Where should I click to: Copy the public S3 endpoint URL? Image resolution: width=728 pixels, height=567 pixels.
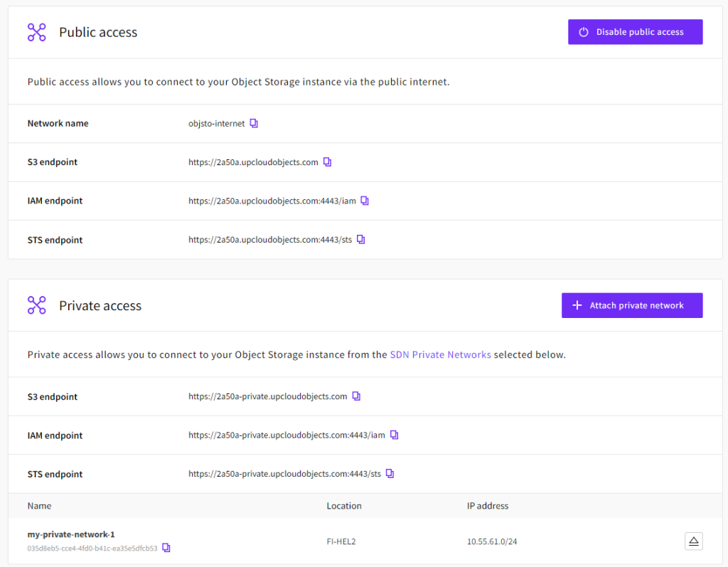pos(327,161)
